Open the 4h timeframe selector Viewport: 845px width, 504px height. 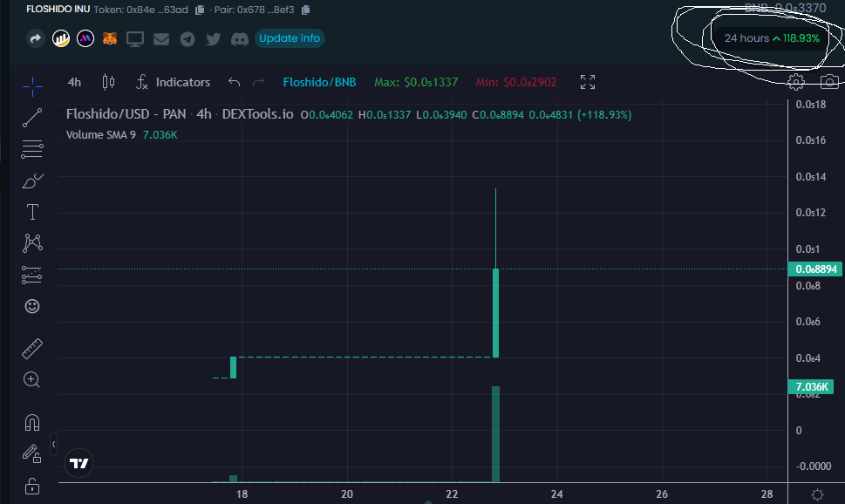point(74,83)
